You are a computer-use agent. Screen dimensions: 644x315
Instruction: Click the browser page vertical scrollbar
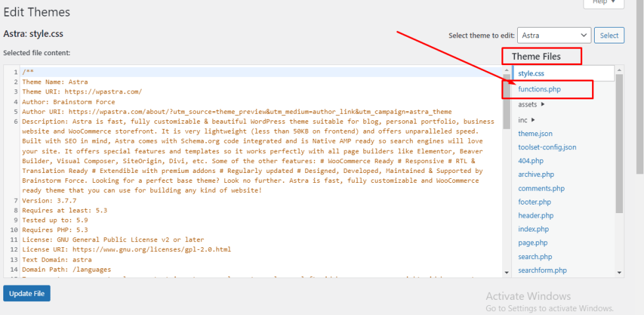click(x=639, y=86)
